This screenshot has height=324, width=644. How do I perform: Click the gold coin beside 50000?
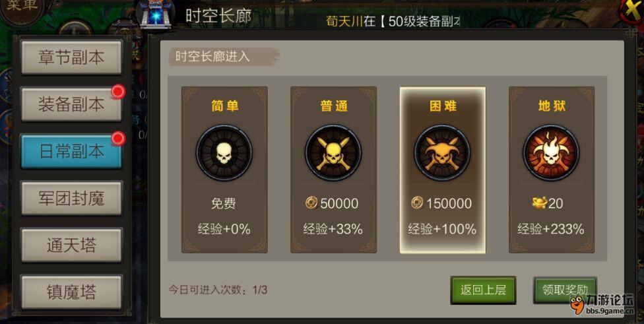tap(311, 203)
